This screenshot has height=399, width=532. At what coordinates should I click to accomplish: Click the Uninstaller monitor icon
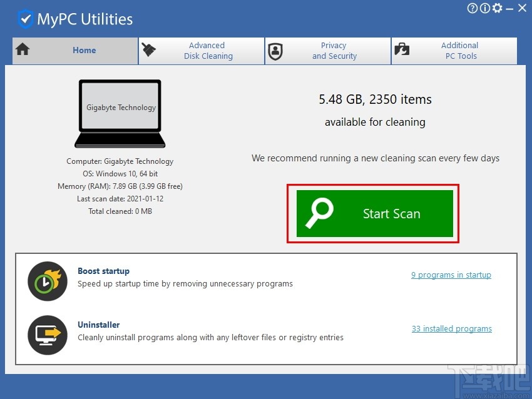click(47, 335)
